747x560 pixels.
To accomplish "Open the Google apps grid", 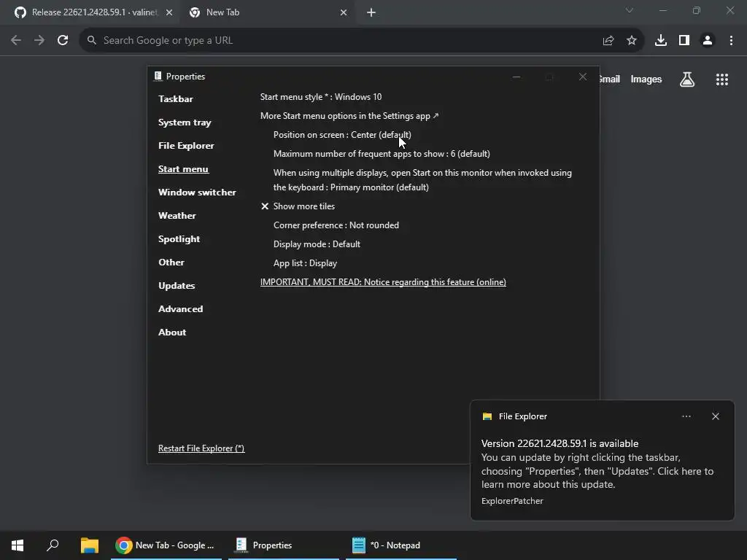I will click(x=722, y=79).
